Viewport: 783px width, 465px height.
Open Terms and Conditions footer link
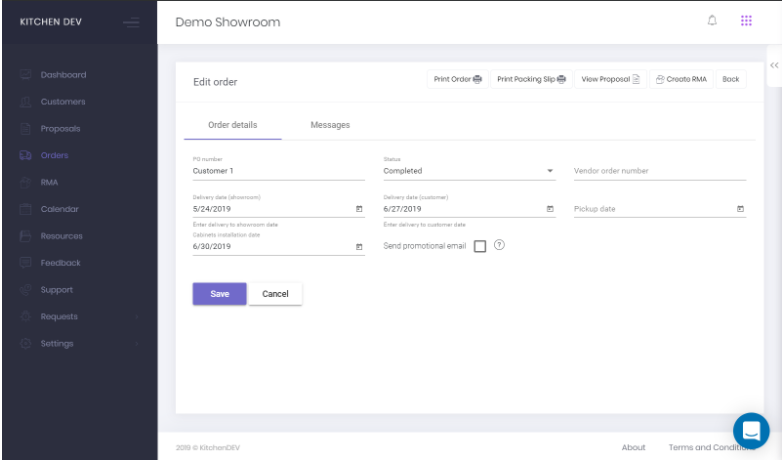click(711, 447)
